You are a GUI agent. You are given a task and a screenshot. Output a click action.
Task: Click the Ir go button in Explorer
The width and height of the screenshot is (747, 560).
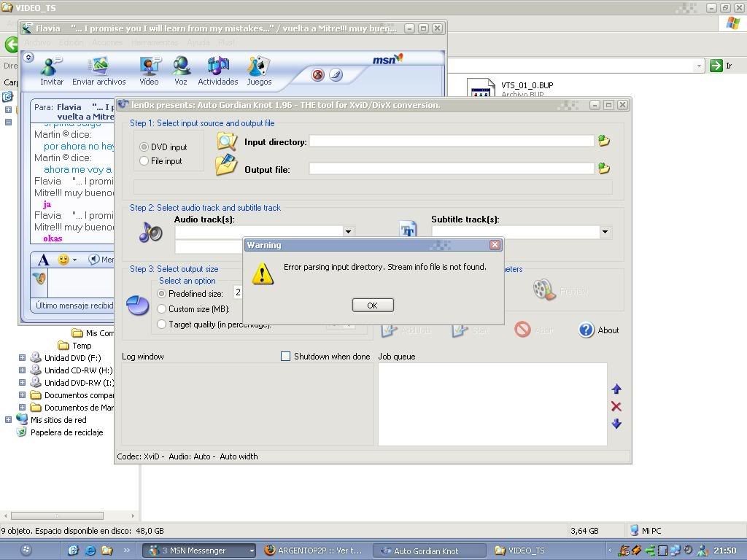click(x=721, y=66)
